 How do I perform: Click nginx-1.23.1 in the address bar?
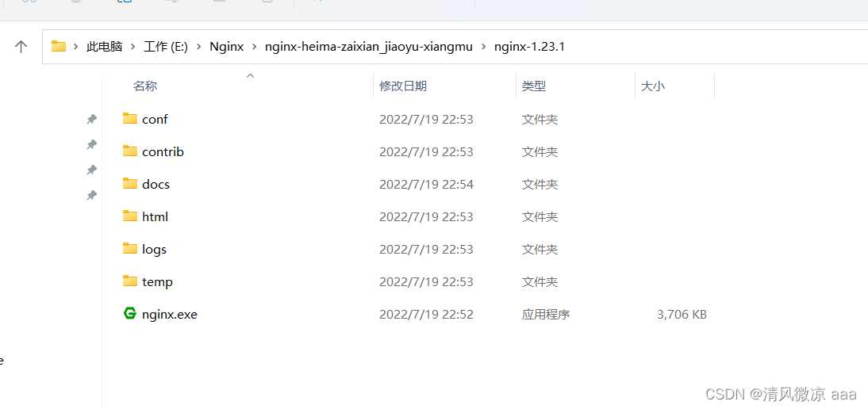pos(529,47)
